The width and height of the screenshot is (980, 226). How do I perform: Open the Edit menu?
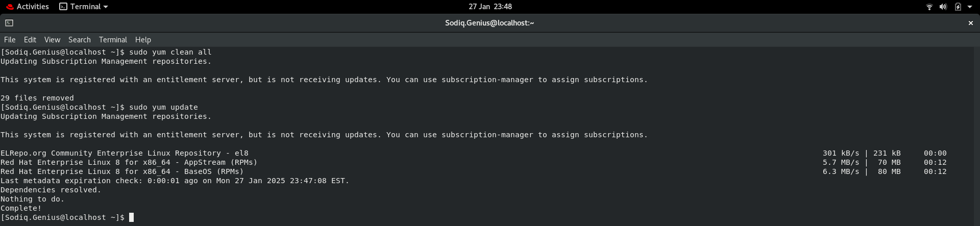30,40
